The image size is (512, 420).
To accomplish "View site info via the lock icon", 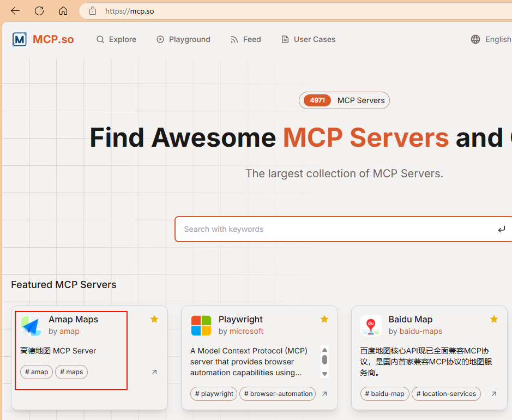I will tap(93, 11).
